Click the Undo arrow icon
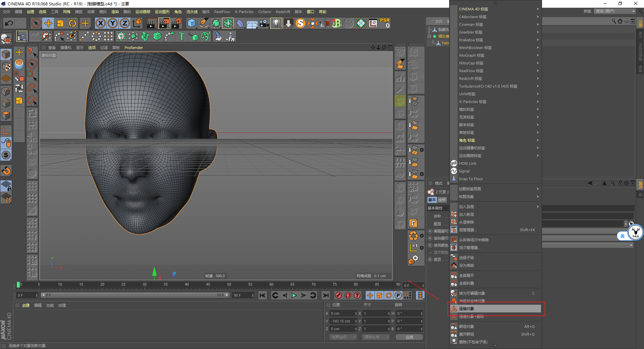This screenshot has width=644, height=349. 9,23
